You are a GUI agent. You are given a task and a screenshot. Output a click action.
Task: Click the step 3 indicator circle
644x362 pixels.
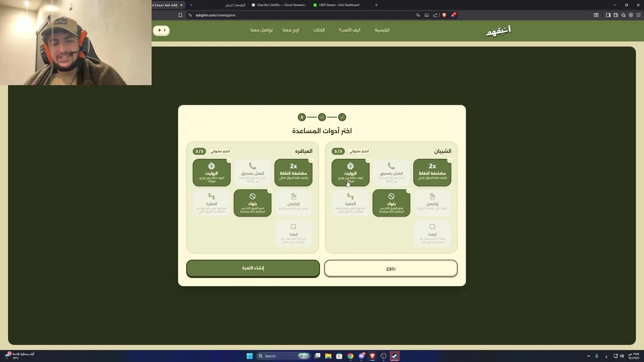click(302, 117)
